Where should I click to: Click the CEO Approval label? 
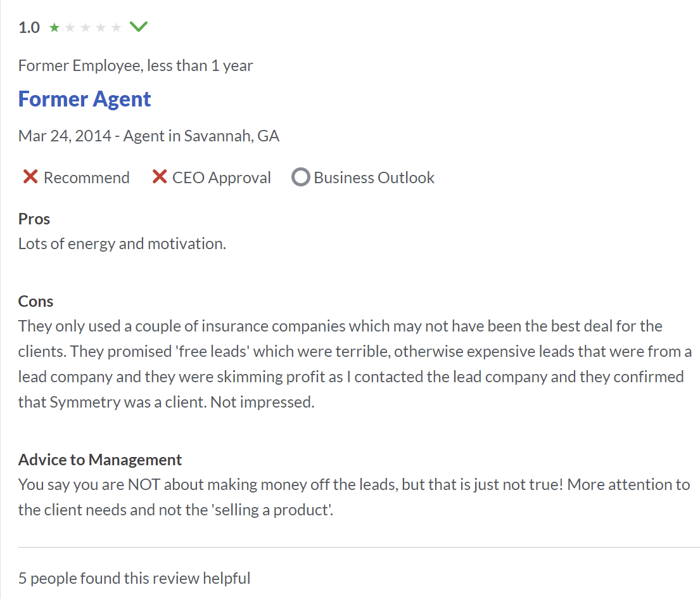tap(222, 177)
